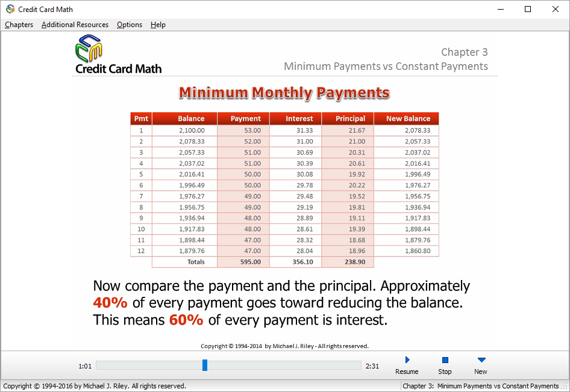Click the app icon in title bar
570x392 pixels.
[x=10, y=10]
